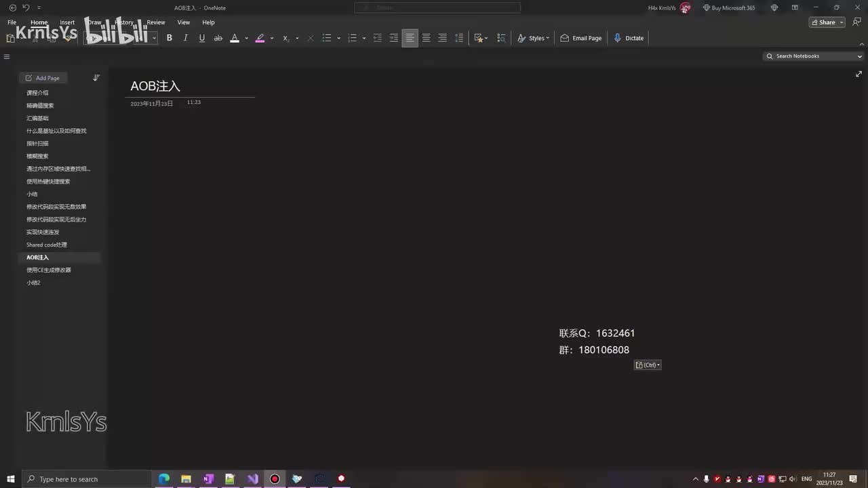The height and width of the screenshot is (488, 868).
Task: Open the File menu
Action: pos(12,22)
